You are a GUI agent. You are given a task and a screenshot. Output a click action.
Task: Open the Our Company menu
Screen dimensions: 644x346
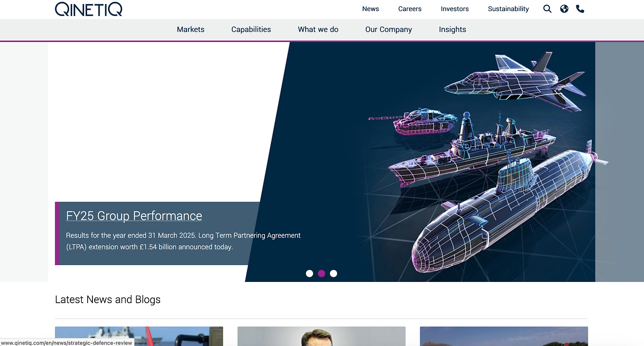click(x=388, y=30)
